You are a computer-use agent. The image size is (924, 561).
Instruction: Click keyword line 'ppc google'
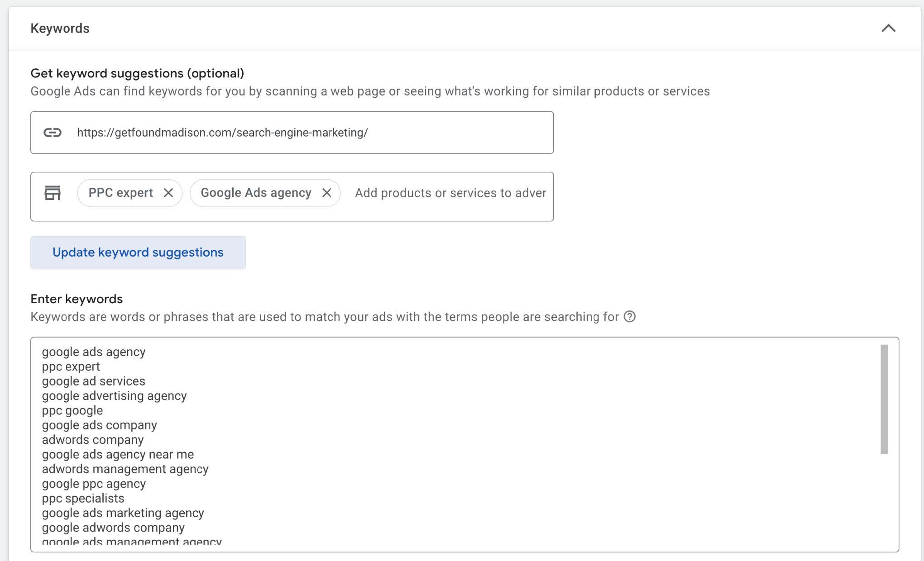pos(72,411)
